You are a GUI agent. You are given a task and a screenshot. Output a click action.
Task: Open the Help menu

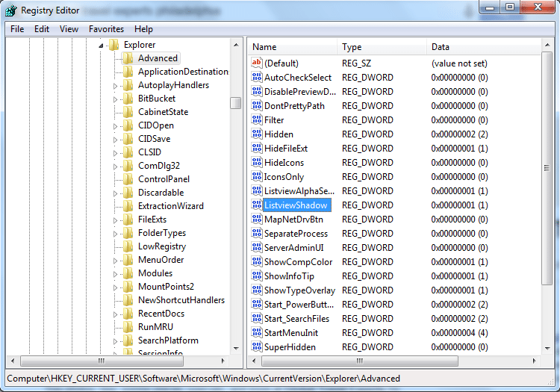pyautogui.click(x=143, y=29)
